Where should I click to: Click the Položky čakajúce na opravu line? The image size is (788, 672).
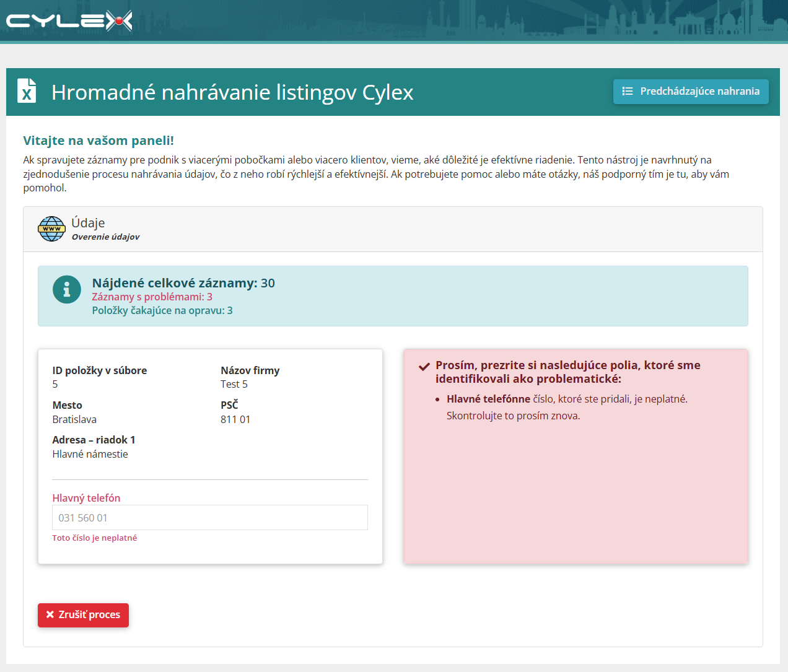pyautogui.click(x=162, y=310)
